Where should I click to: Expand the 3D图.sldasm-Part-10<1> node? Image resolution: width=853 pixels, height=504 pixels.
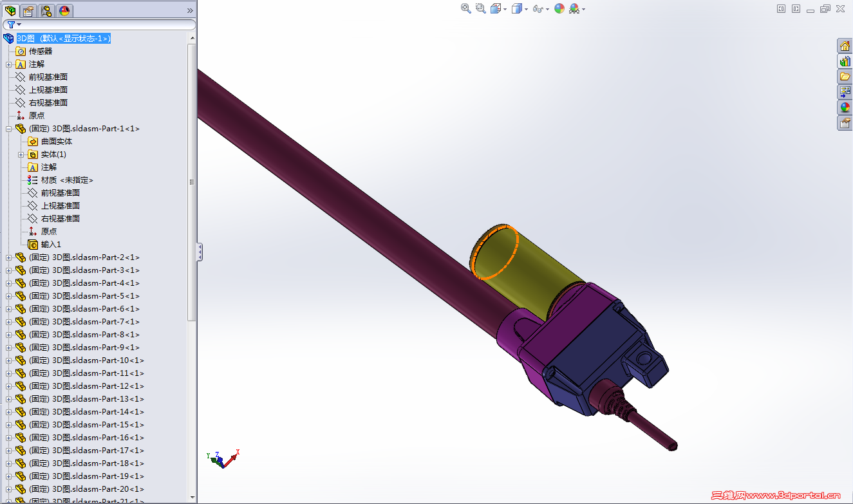point(9,360)
